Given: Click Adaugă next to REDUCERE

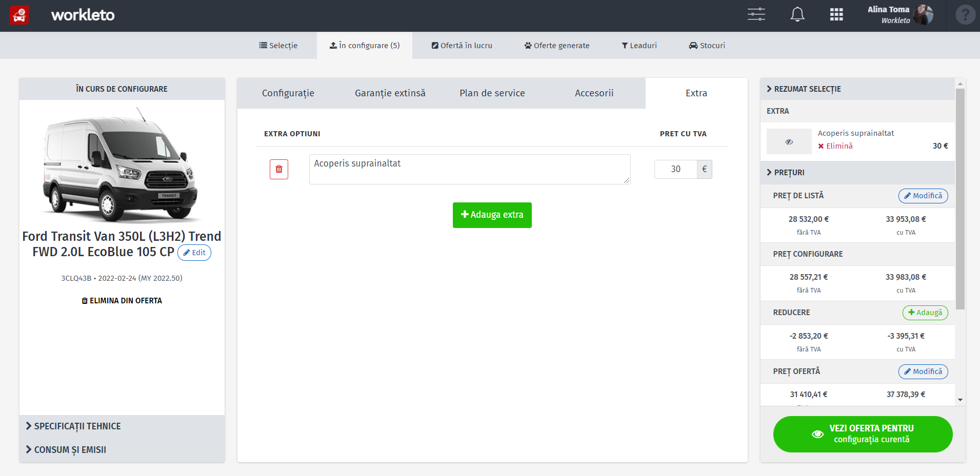Looking at the screenshot, I should point(925,313).
